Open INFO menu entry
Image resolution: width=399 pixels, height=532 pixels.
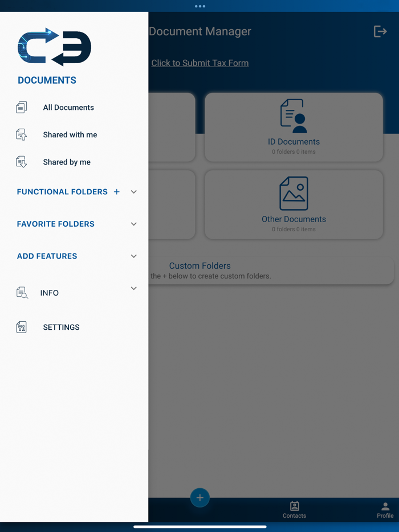click(49, 293)
